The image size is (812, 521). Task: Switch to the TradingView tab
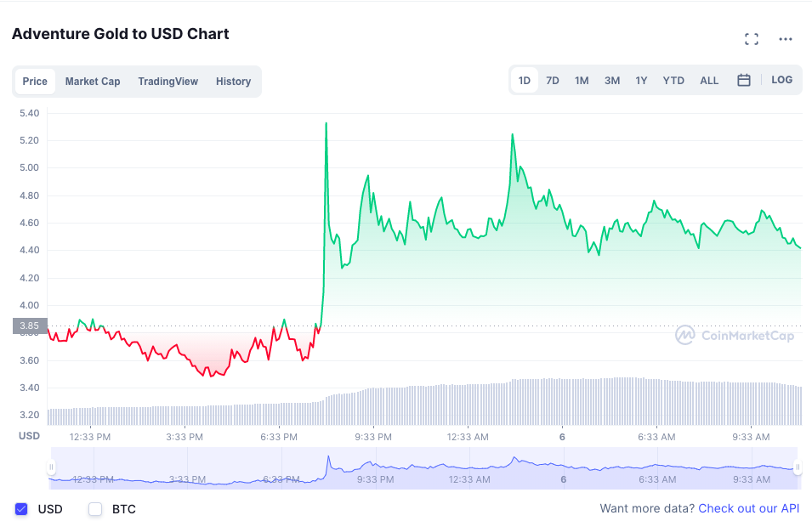[168, 82]
